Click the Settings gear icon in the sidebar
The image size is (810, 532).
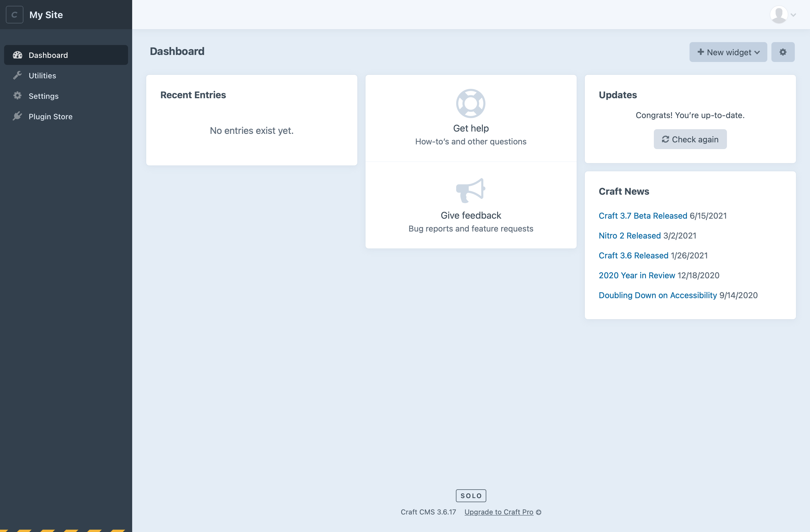[x=17, y=96]
